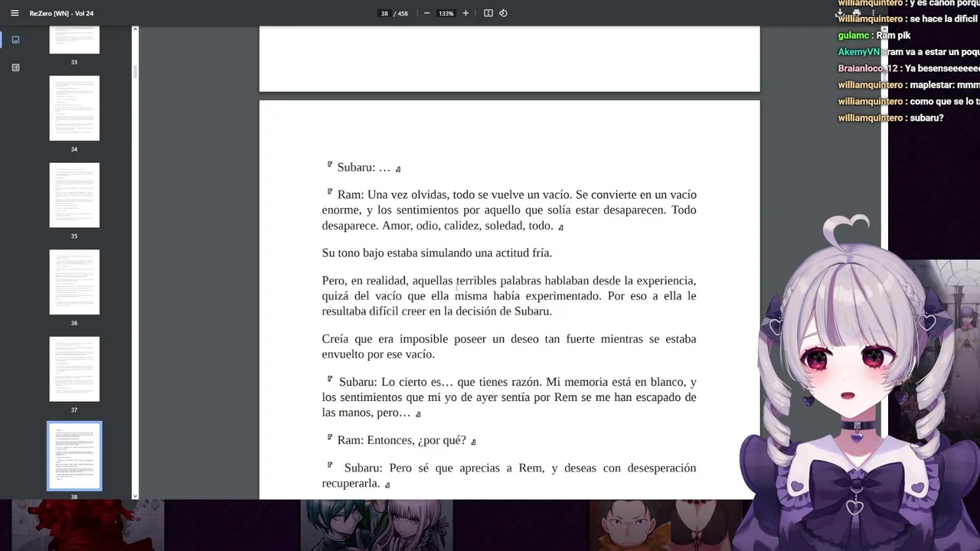Click the paragraph 'Subaru: Pero sé que aprecias'
This screenshot has height=551, width=980.
(x=509, y=475)
